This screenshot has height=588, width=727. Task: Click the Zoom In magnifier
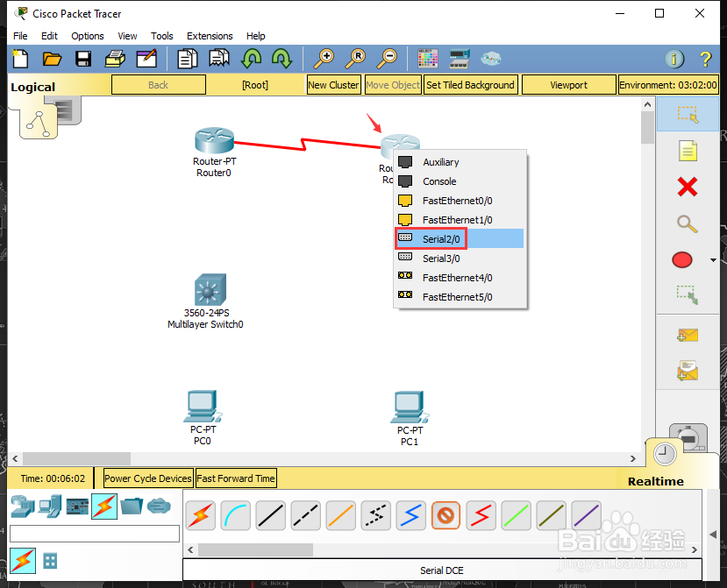point(324,59)
